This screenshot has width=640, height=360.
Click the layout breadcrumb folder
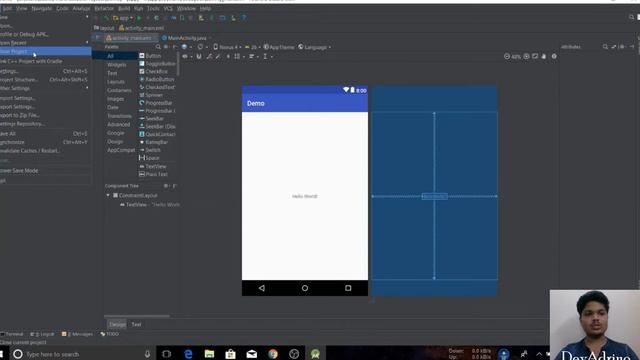[104, 28]
